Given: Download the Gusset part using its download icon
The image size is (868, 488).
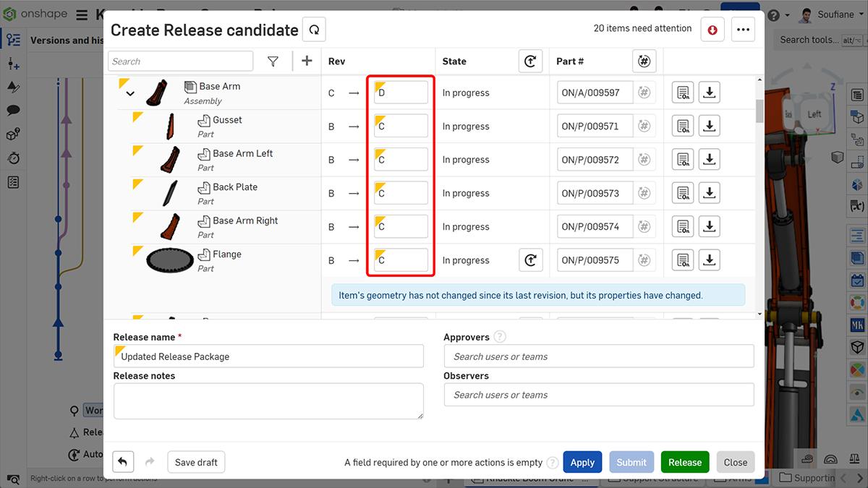Looking at the screenshot, I should (709, 125).
